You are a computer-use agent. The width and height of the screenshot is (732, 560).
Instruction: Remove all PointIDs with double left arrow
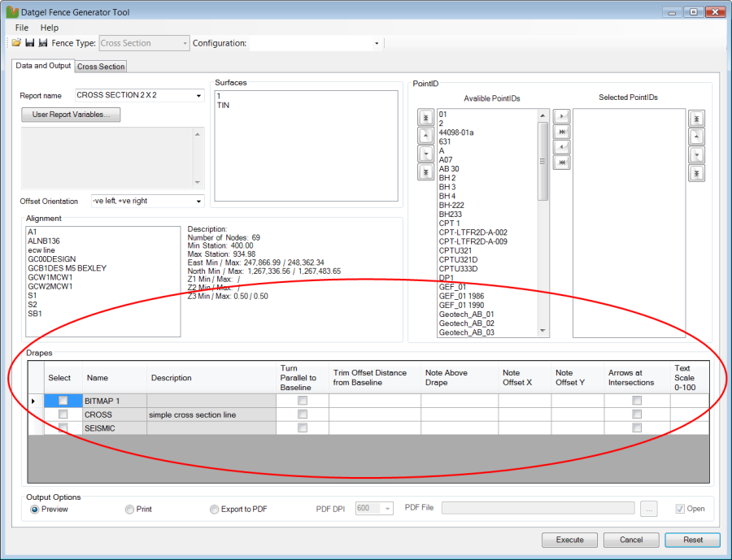pos(560,163)
